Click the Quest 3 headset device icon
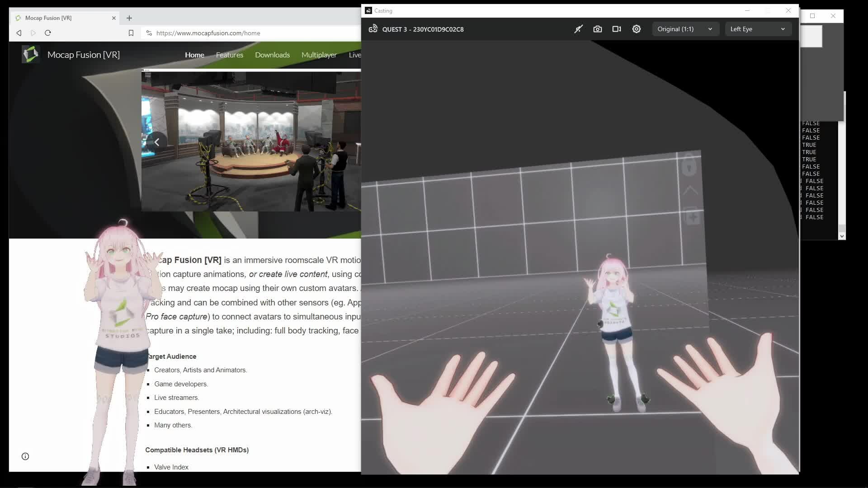Viewport: 868px width, 488px height. (x=373, y=29)
